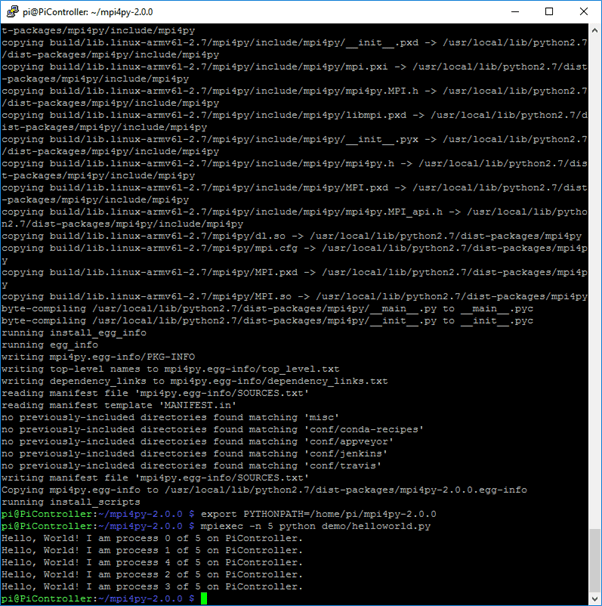Click the scrollbar up arrow
Viewport: 602px width, 606px height.
point(595,30)
